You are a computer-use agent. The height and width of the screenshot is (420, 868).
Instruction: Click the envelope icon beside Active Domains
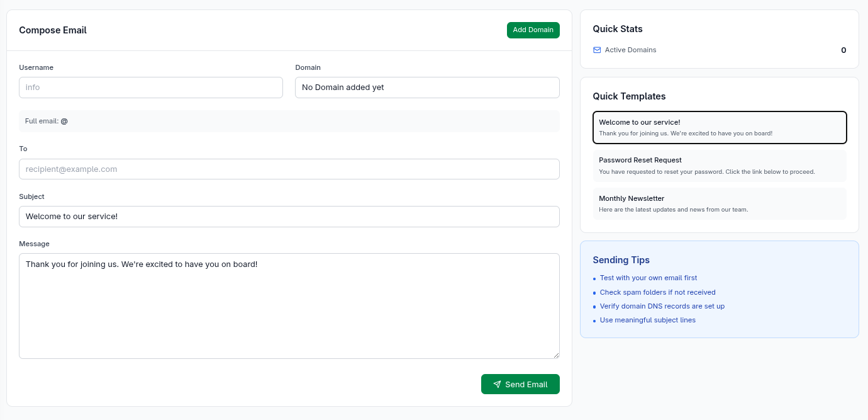[x=596, y=50]
